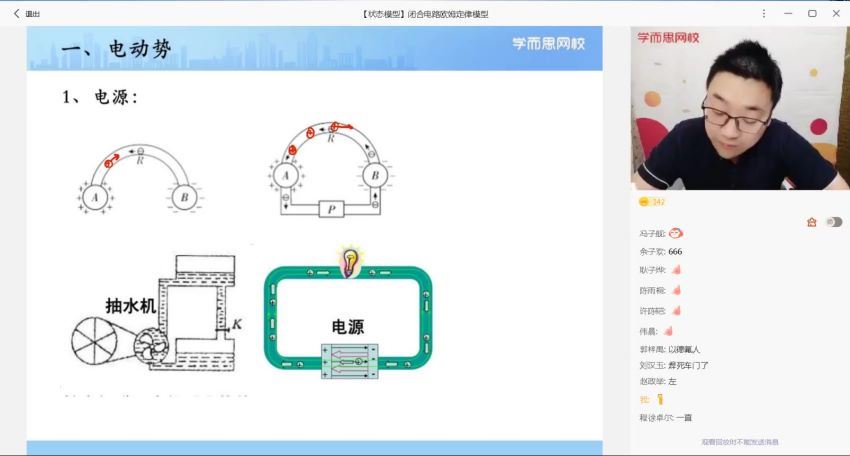Click the teacher webcam video feed
Screen dimensions: 850x456
[x=740, y=108]
